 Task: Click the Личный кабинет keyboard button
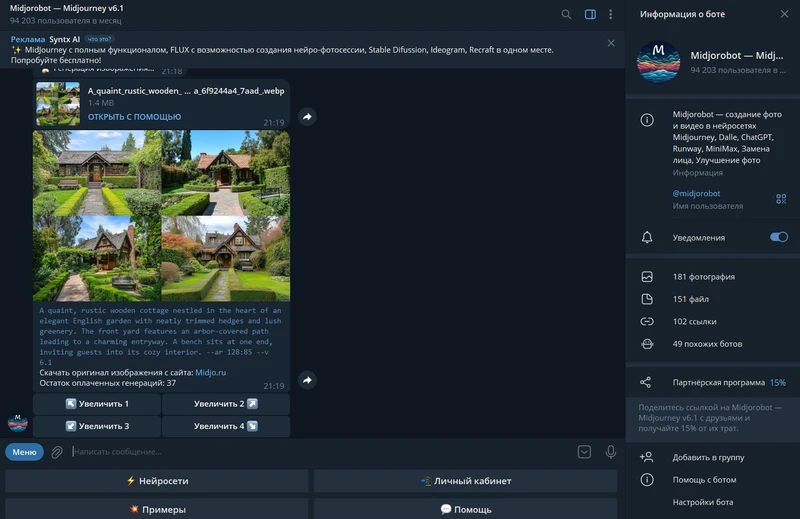[465, 481]
